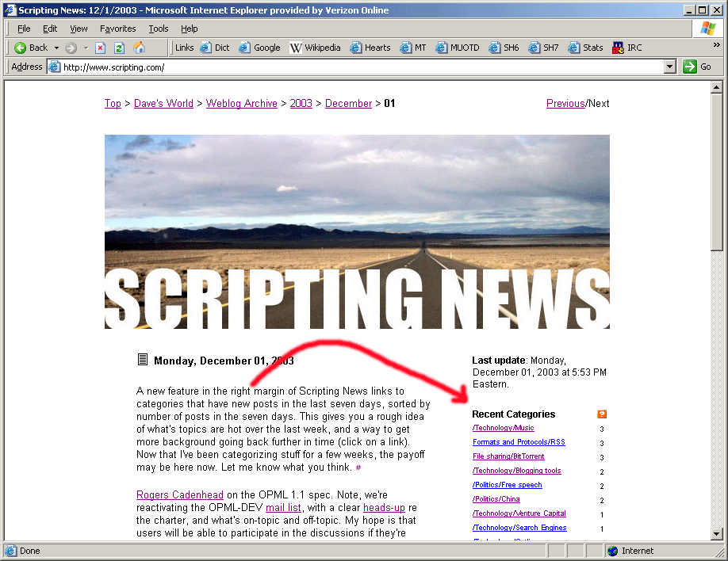This screenshot has height=561, width=728.
Task: Click the Stop loading toolbar icon
Action: [101, 48]
